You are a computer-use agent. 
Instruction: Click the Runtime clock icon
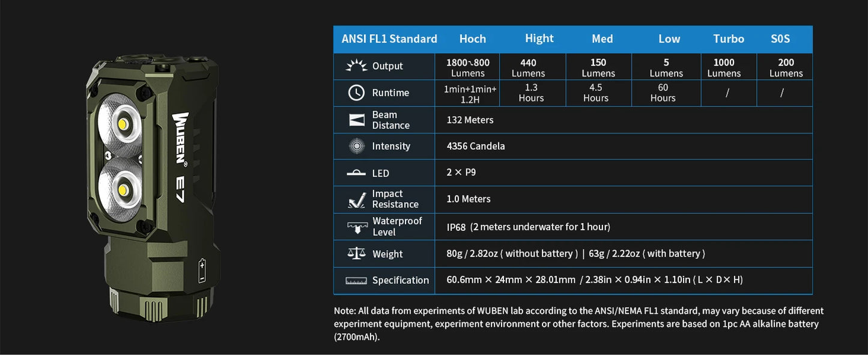tap(356, 93)
